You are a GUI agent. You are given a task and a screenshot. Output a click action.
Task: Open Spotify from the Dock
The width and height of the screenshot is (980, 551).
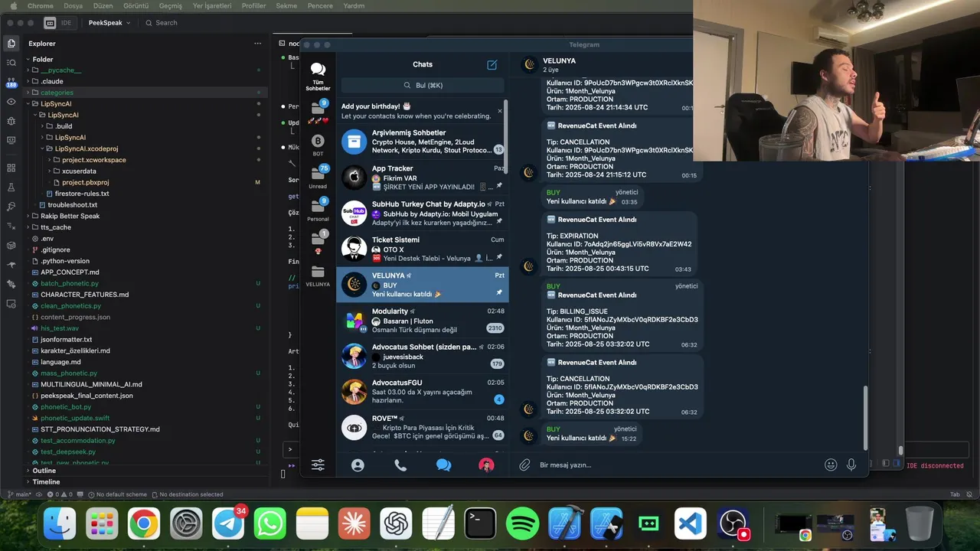[522, 524]
